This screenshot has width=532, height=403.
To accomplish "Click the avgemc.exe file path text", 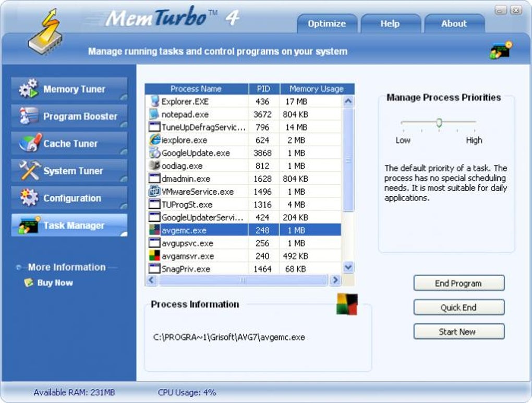I will 229,337.
